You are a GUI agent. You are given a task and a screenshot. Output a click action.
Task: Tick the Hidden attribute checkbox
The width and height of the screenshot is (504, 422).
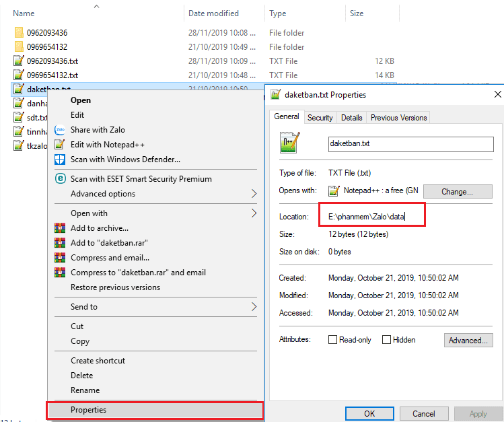(386, 340)
